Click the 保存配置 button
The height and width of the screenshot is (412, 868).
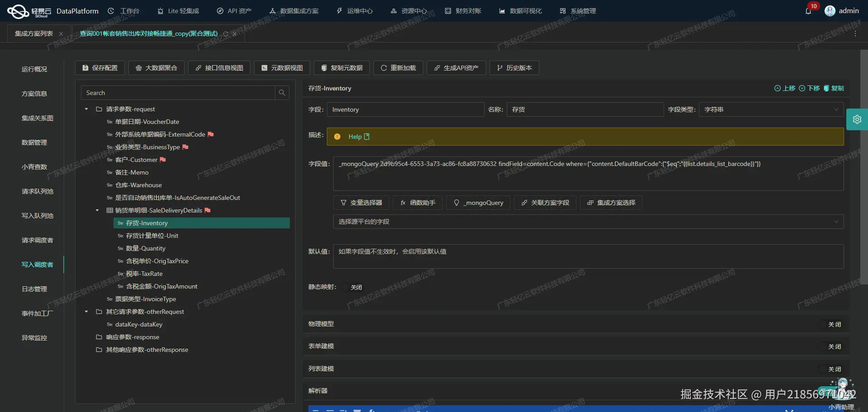(x=99, y=68)
